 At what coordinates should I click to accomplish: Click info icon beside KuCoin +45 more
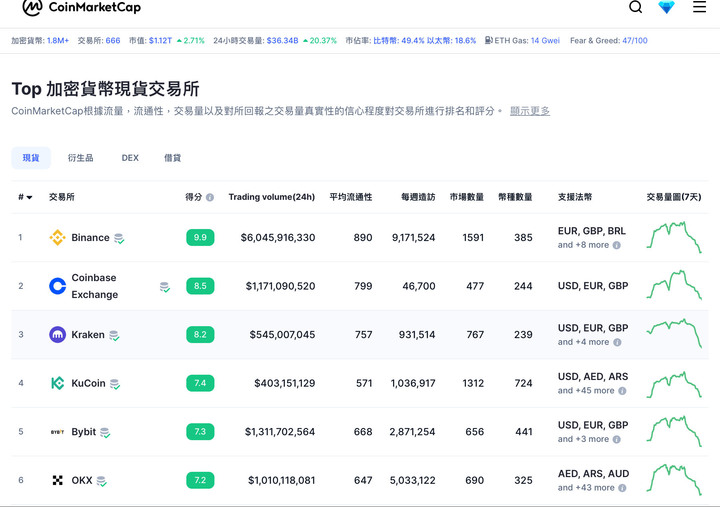pos(622,391)
